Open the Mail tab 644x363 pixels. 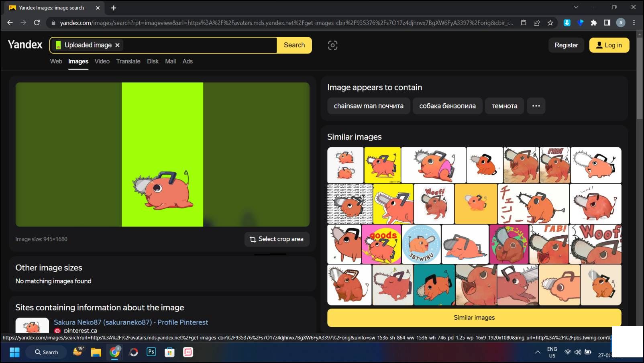[x=170, y=61]
